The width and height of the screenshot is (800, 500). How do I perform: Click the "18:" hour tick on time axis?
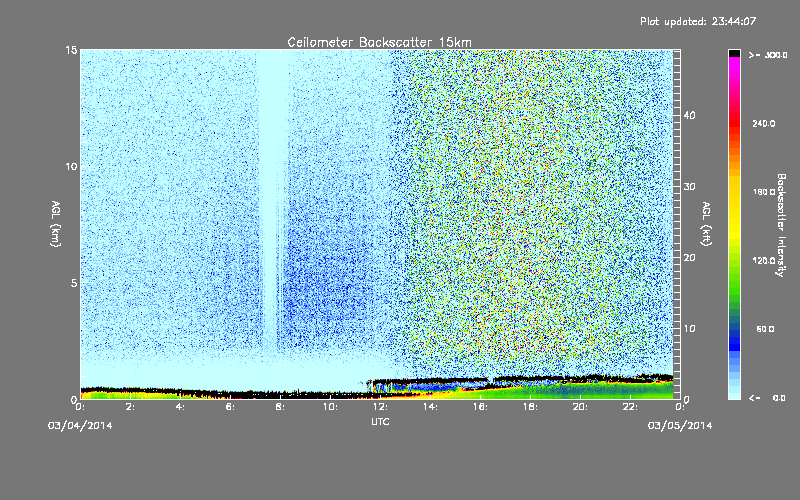[x=530, y=407]
